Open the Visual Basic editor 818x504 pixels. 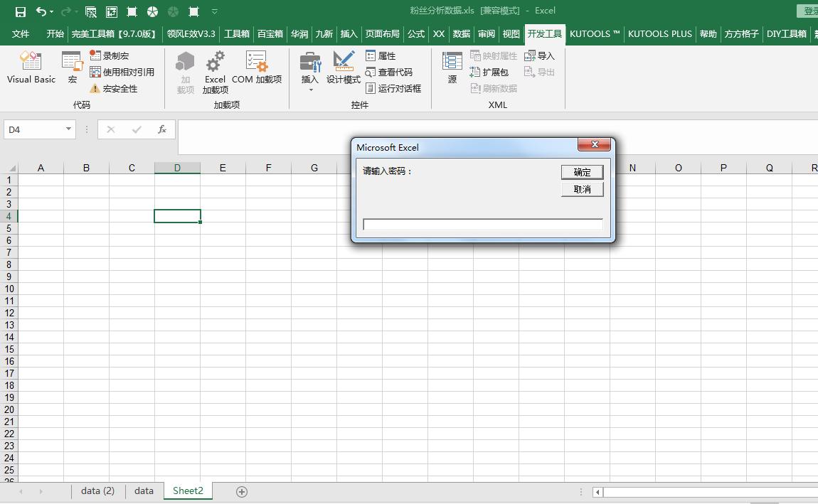(x=31, y=68)
